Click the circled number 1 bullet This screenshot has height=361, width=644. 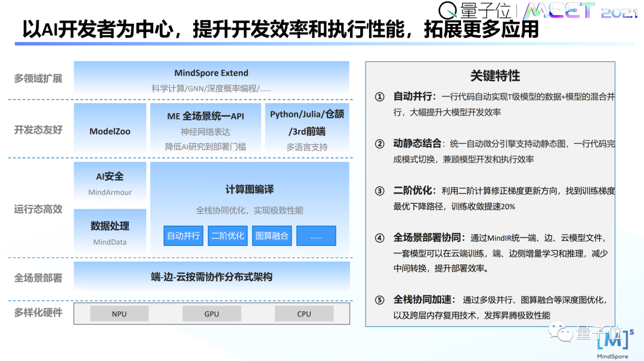[379, 97]
